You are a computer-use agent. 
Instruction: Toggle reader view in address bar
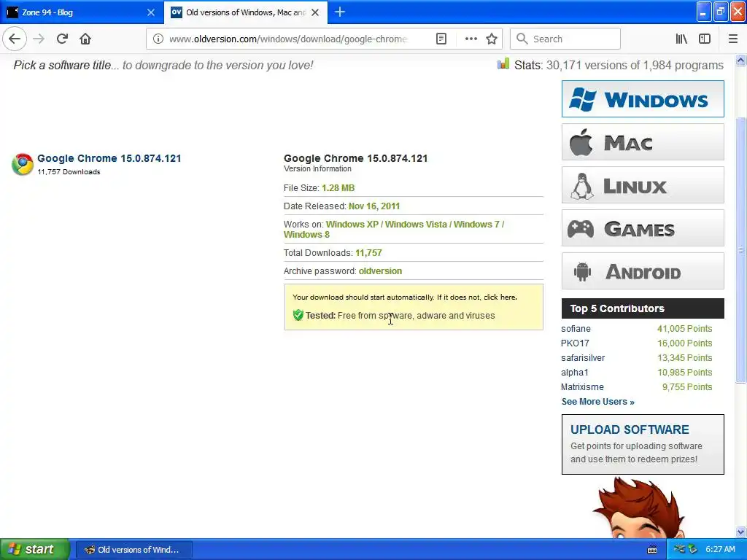441,39
